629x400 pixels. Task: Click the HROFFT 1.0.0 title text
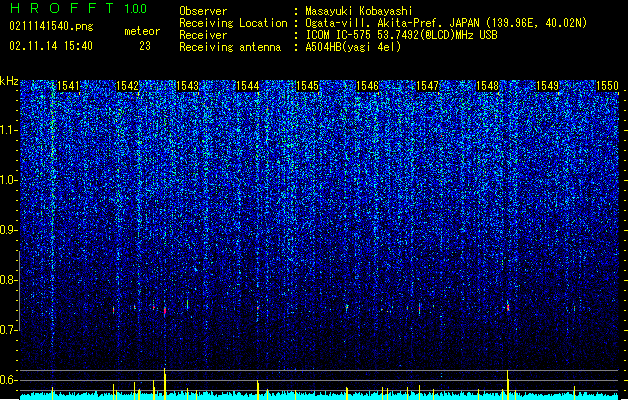coord(78,8)
